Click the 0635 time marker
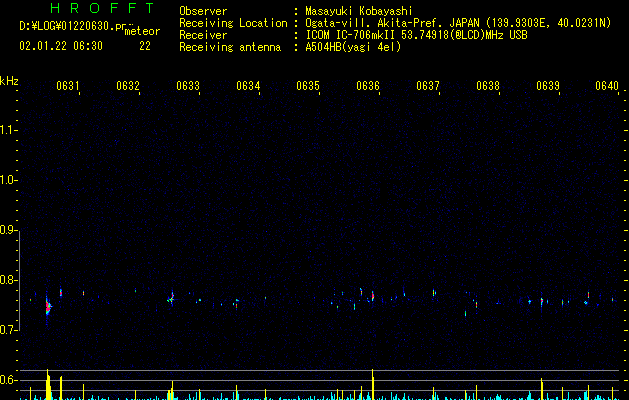 308,85
